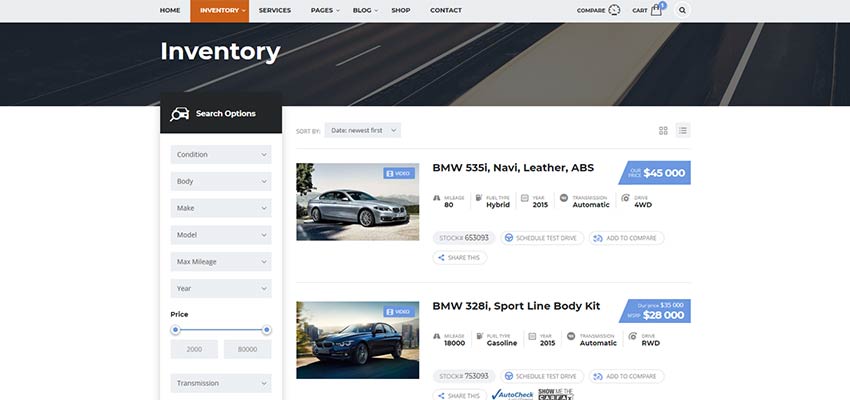Open the Services menu item

[x=275, y=10]
